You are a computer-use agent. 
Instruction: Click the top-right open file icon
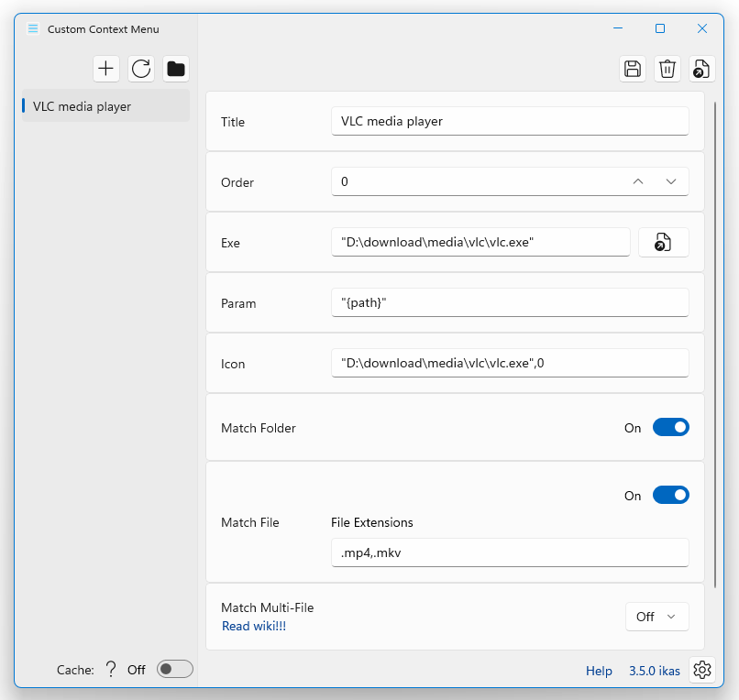tap(701, 69)
